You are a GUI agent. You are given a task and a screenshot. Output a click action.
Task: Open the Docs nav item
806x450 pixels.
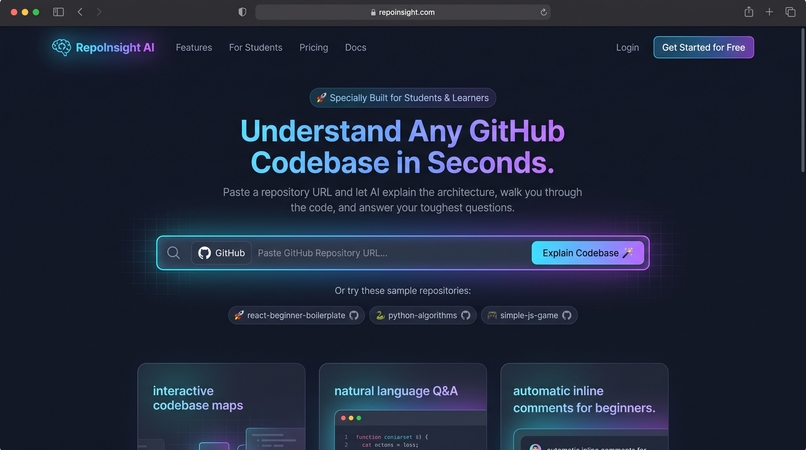pos(356,47)
